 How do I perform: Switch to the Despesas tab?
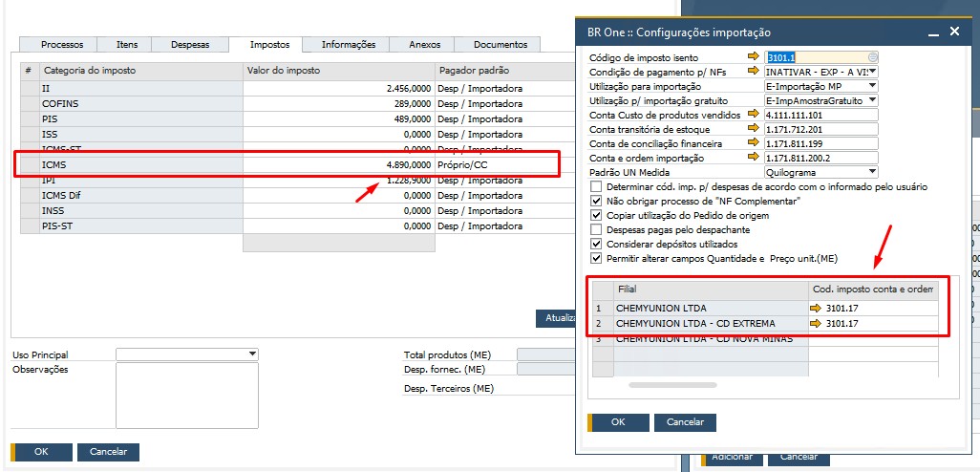pyautogui.click(x=190, y=45)
